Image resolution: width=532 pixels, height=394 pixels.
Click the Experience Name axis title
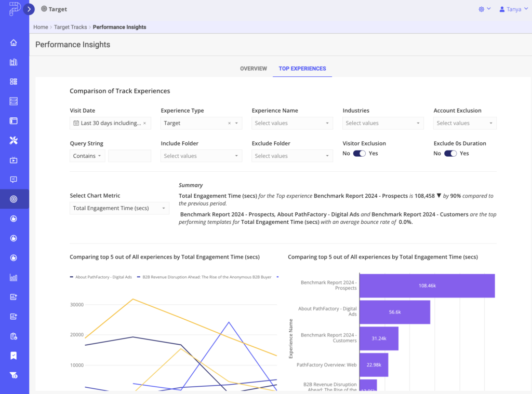(x=291, y=338)
